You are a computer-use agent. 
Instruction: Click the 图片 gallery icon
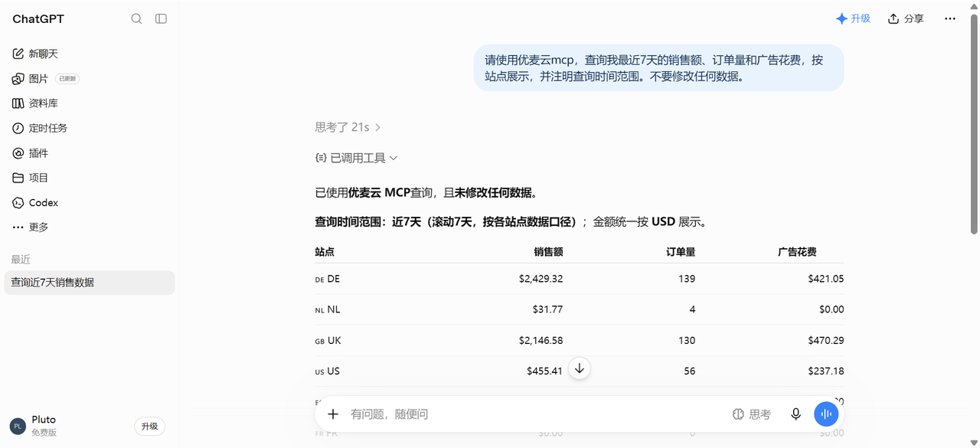(18, 79)
